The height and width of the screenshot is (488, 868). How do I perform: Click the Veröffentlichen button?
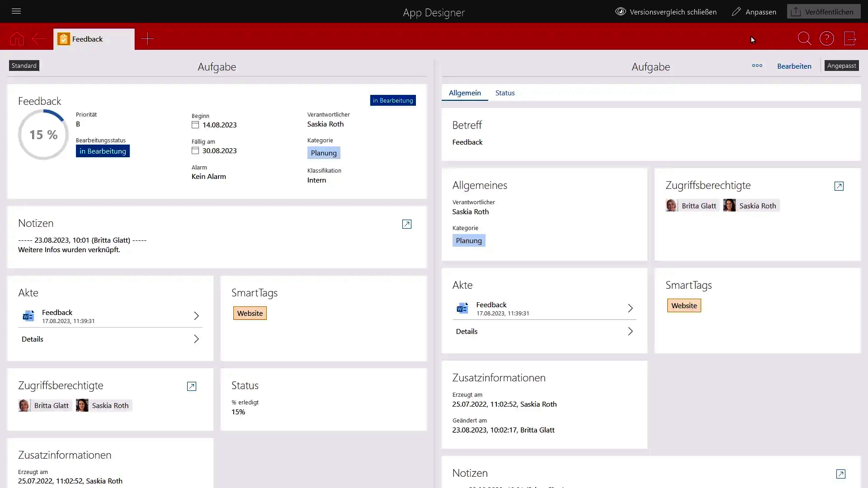pyautogui.click(x=823, y=12)
